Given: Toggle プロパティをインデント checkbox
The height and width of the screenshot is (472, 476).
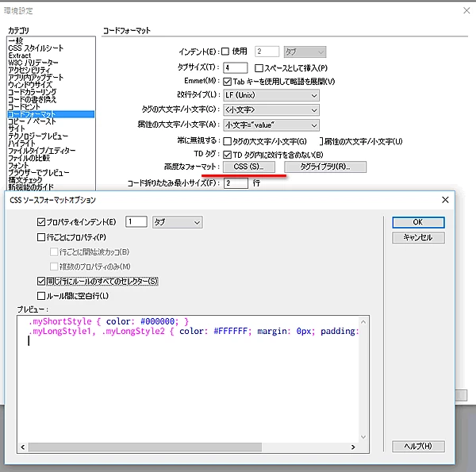Looking at the screenshot, I should (41, 222).
